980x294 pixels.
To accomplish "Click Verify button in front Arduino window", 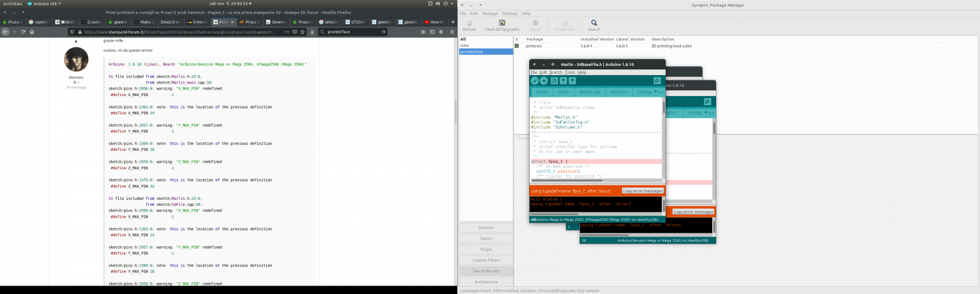I will (x=534, y=80).
